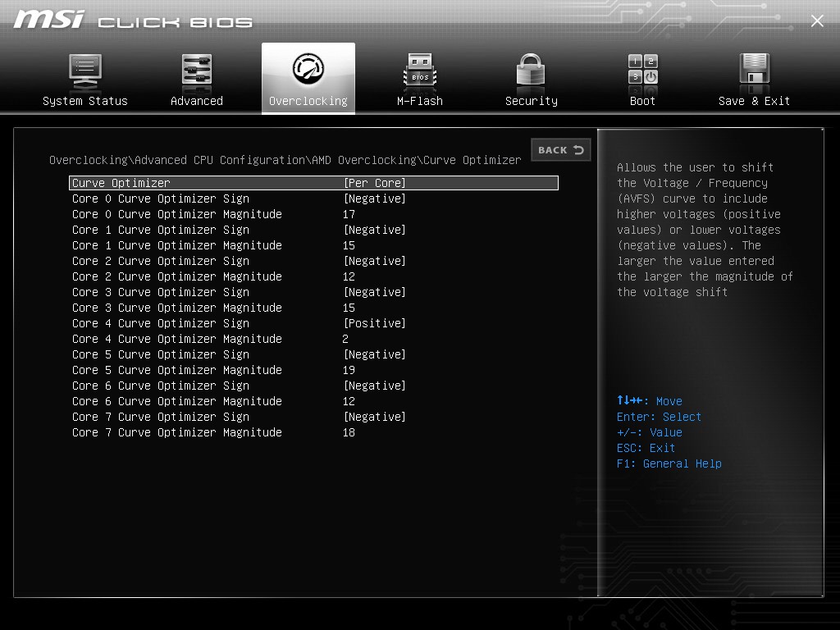
Task: Open the Advanced sliders icon
Action: tap(197, 71)
